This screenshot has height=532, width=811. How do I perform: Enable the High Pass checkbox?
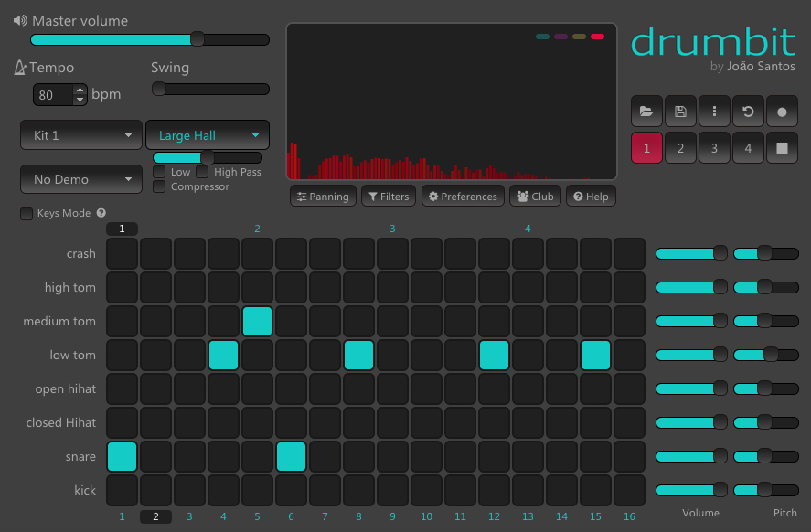click(202, 172)
